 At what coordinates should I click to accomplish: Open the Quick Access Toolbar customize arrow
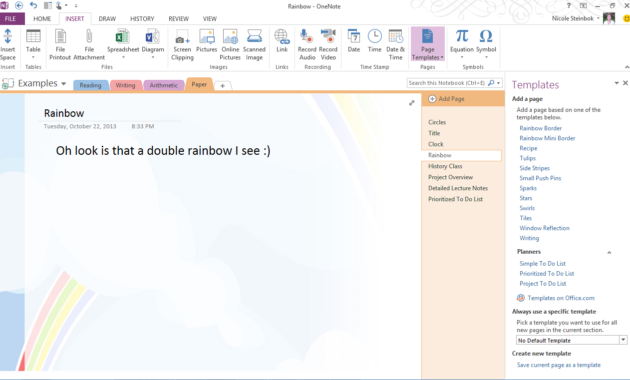click(76, 6)
